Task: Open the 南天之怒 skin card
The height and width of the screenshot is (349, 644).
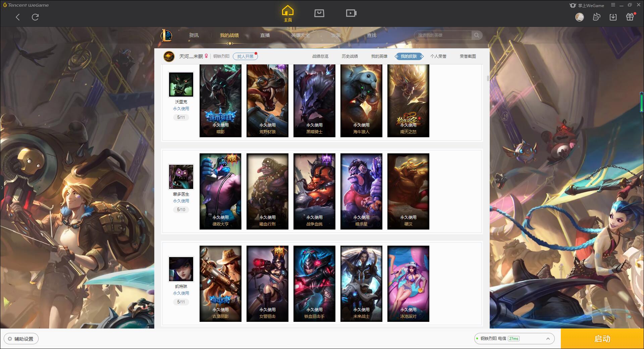Action: pos(408,101)
